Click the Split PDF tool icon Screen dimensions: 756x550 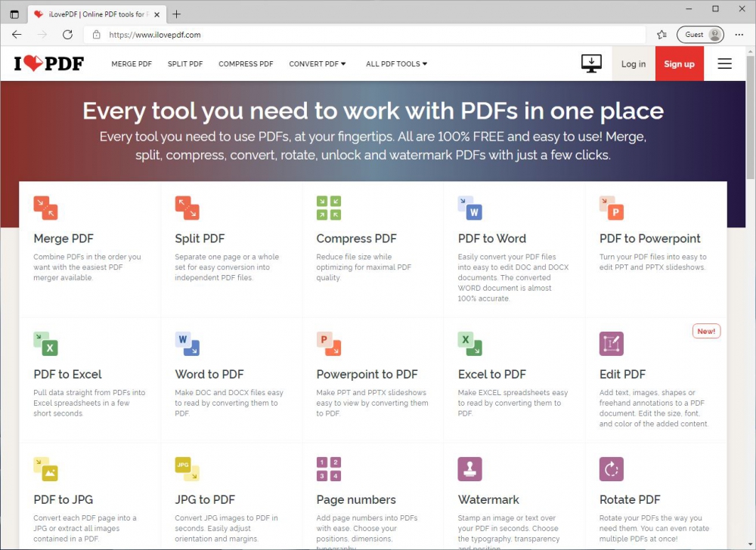pyautogui.click(x=187, y=208)
